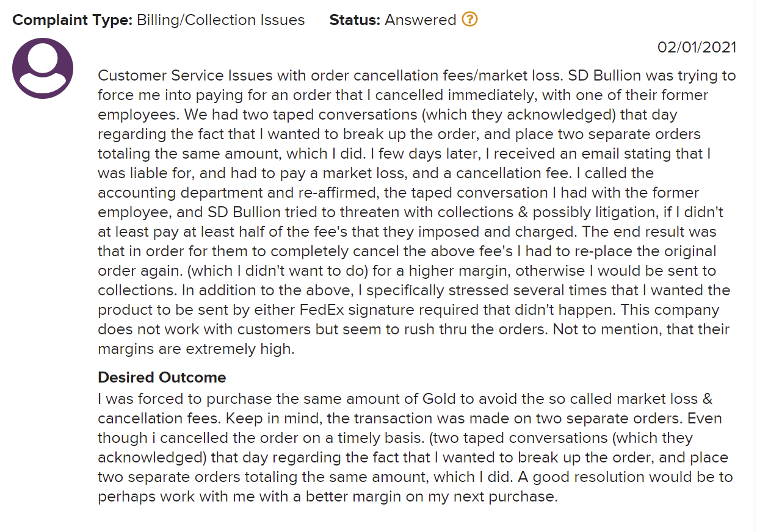This screenshot has height=532, width=757.
Task: Click the "Answered" status text
Action: pos(420,20)
